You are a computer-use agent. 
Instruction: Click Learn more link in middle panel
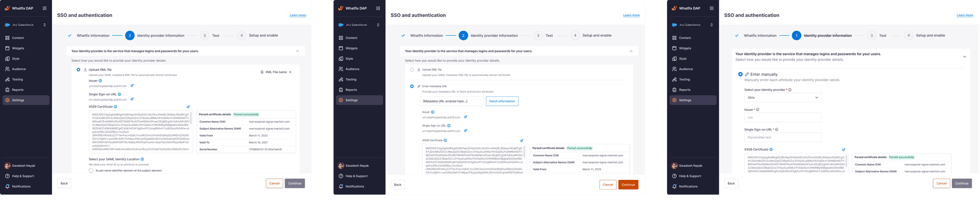631,15
